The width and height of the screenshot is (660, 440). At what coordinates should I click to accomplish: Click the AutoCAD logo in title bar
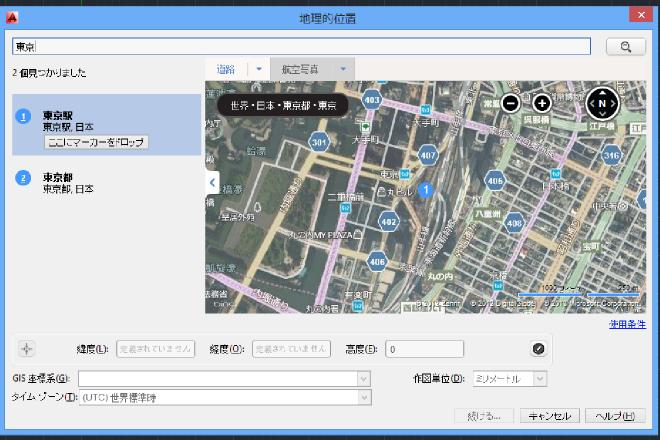click(12, 18)
